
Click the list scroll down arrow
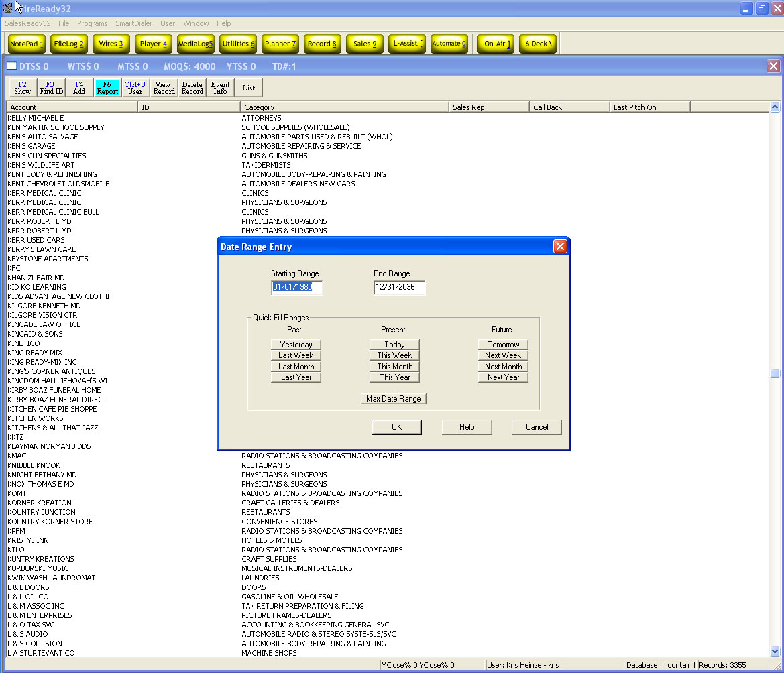tap(775, 651)
